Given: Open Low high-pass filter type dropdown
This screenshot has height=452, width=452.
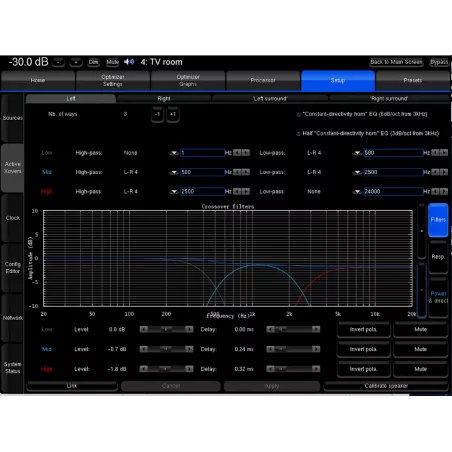Looking at the screenshot, I should (x=174, y=153).
